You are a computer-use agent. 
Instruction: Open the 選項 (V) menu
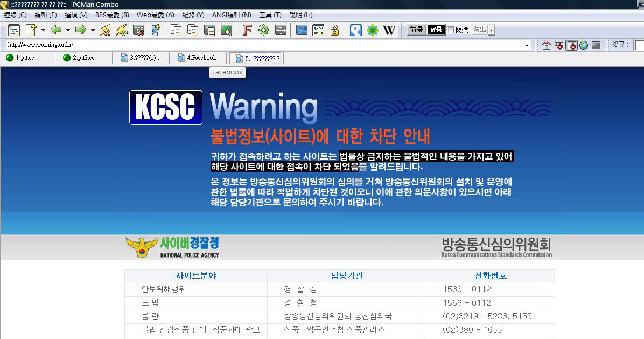click(x=76, y=15)
